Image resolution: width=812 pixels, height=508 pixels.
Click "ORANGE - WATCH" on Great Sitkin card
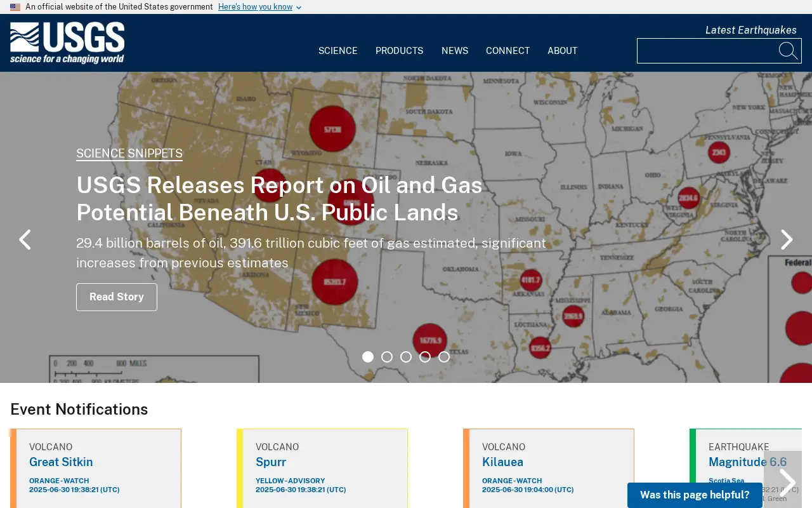click(x=59, y=481)
